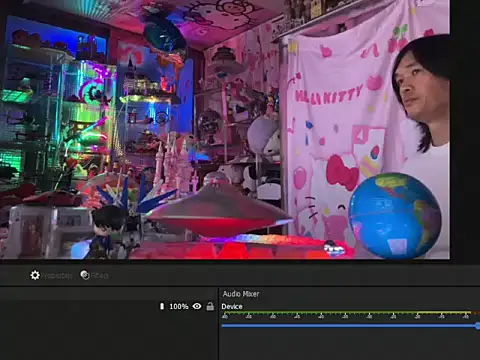Open source Properties via gear button
The height and width of the screenshot is (360, 480).
(51, 275)
